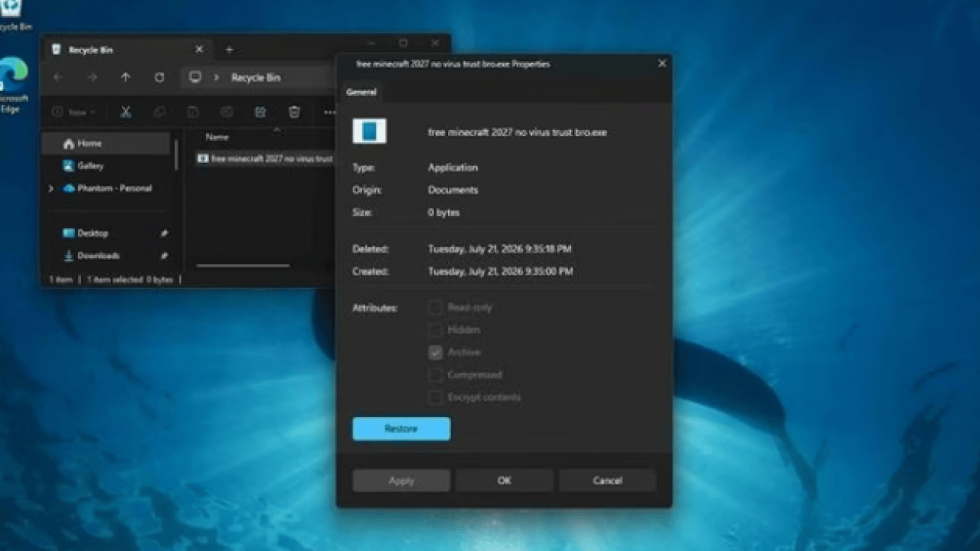Click the sort arrow above Name column

(276, 129)
